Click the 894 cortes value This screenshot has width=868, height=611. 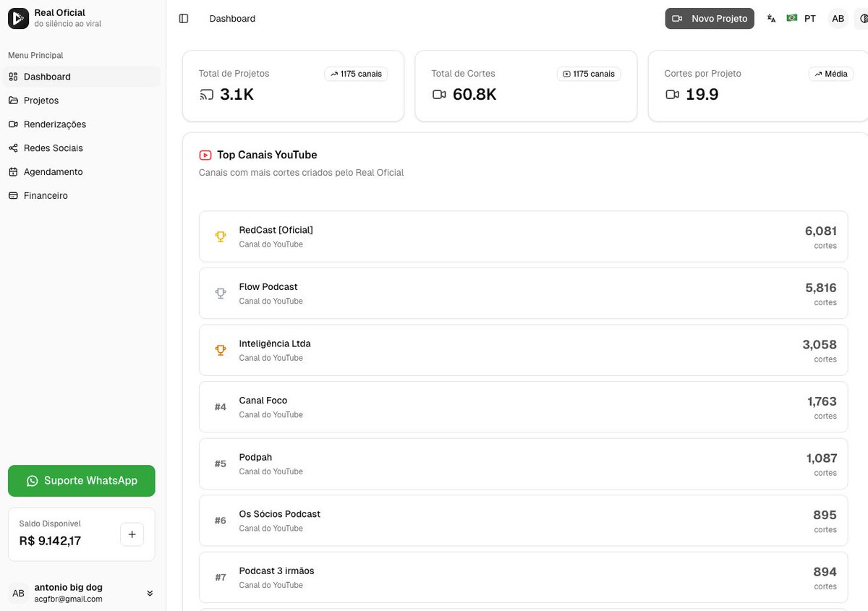tap(825, 572)
